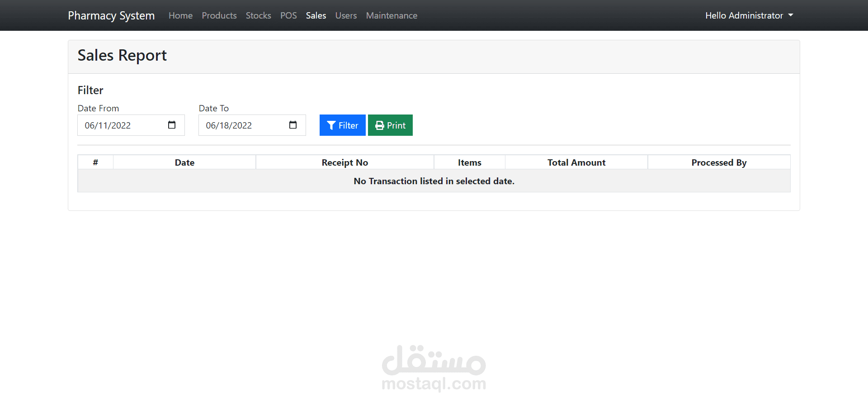Screen dimensions: 868x401
Task: Click the Pharmacy System brand link
Action: coord(111,15)
